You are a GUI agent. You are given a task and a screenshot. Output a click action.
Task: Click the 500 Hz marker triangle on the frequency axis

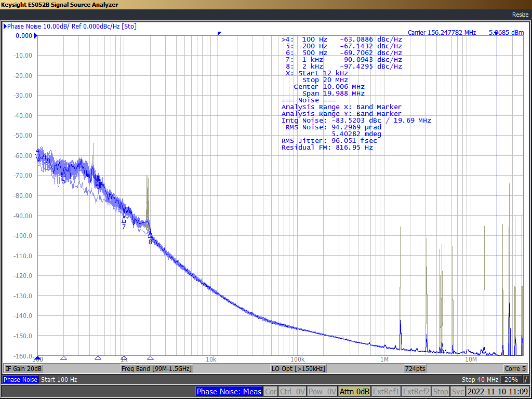(x=98, y=358)
